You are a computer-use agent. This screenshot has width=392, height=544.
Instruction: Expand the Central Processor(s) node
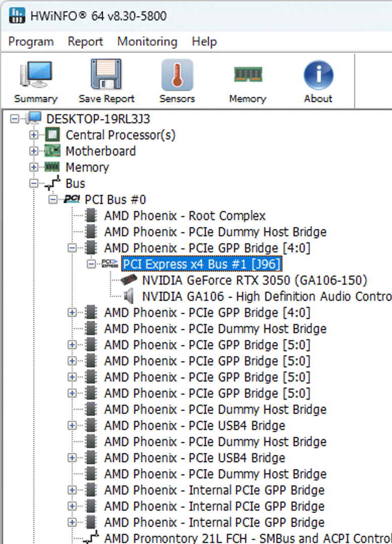click(x=34, y=135)
